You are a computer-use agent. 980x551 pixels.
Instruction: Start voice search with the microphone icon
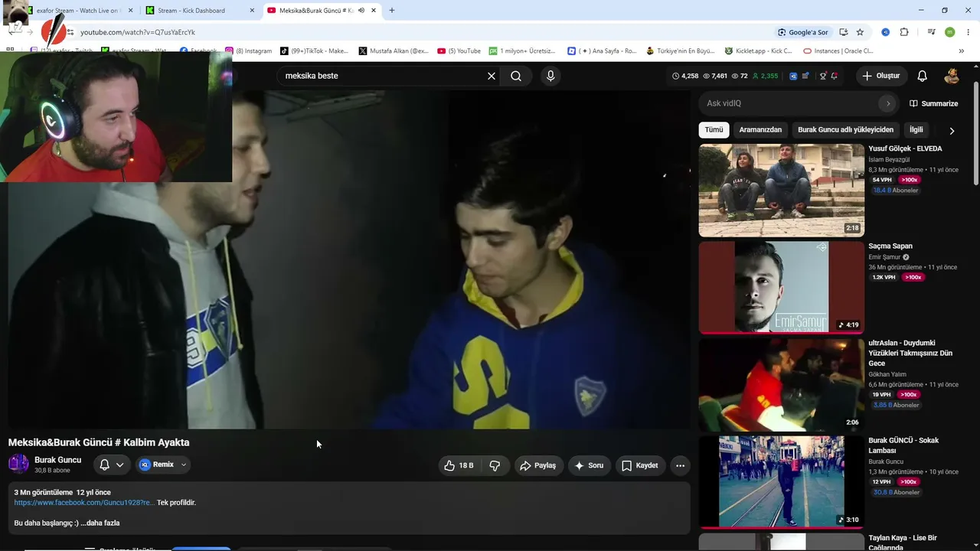[x=550, y=76]
